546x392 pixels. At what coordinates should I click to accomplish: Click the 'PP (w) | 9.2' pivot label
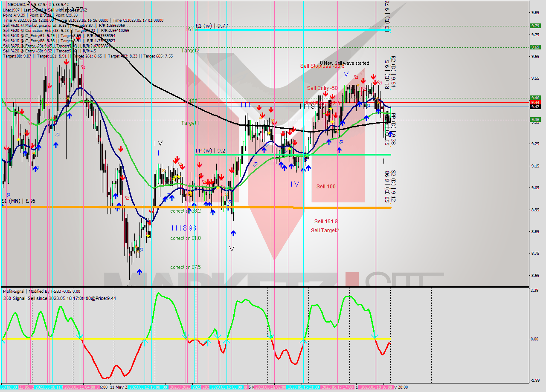click(211, 150)
